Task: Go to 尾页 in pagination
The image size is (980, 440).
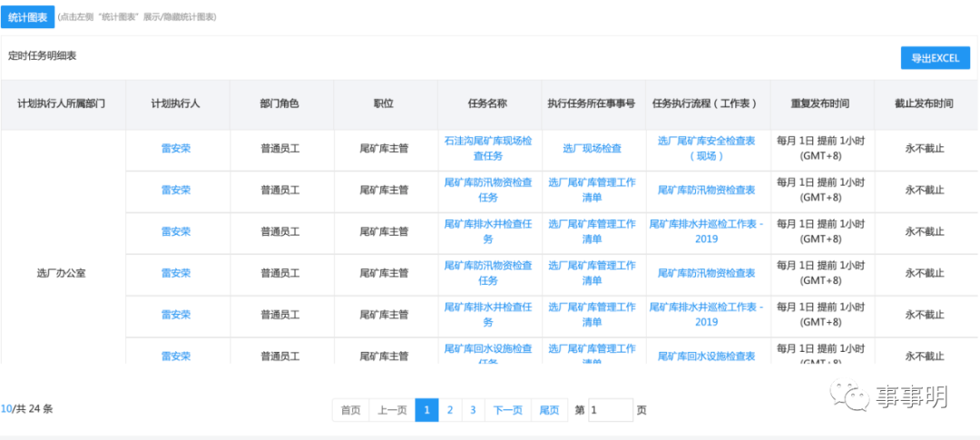Action: [549, 410]
